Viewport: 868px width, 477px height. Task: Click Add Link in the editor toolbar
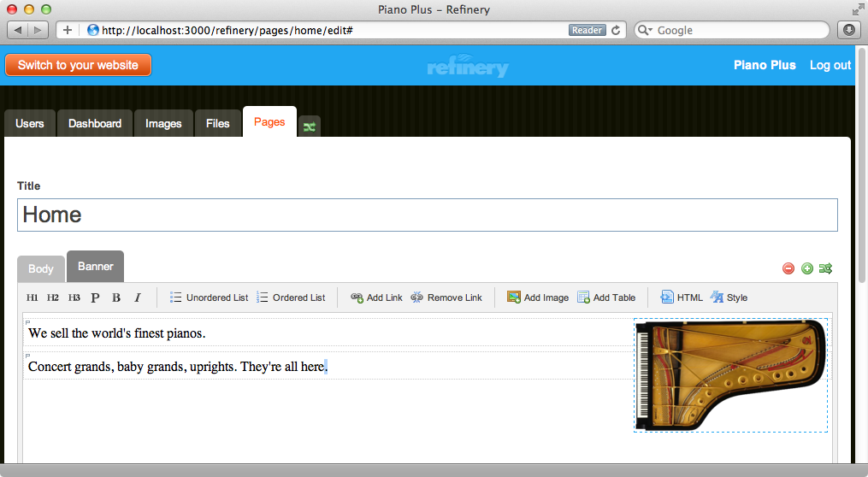376,297
